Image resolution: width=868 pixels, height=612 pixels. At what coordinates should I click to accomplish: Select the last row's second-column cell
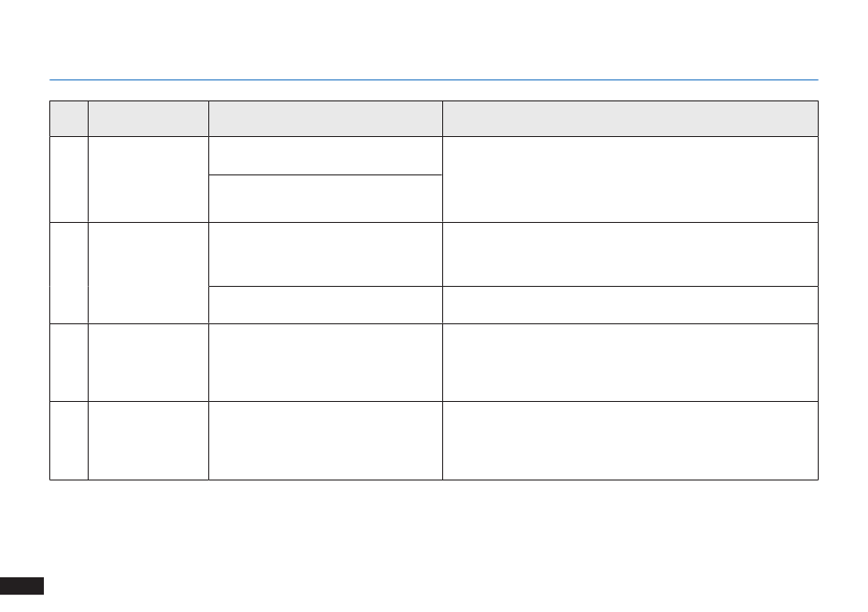[148, 440]
